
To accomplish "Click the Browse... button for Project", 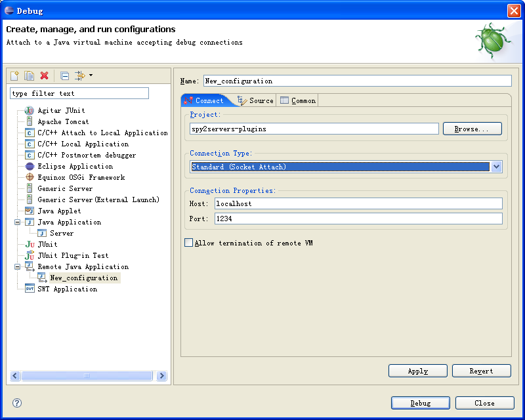I will (x=472, y=129).
